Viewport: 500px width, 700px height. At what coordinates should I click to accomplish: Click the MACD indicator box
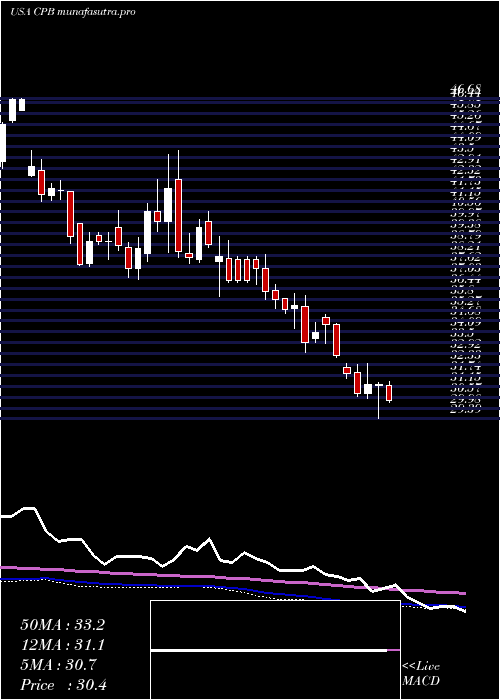(275, 650)
